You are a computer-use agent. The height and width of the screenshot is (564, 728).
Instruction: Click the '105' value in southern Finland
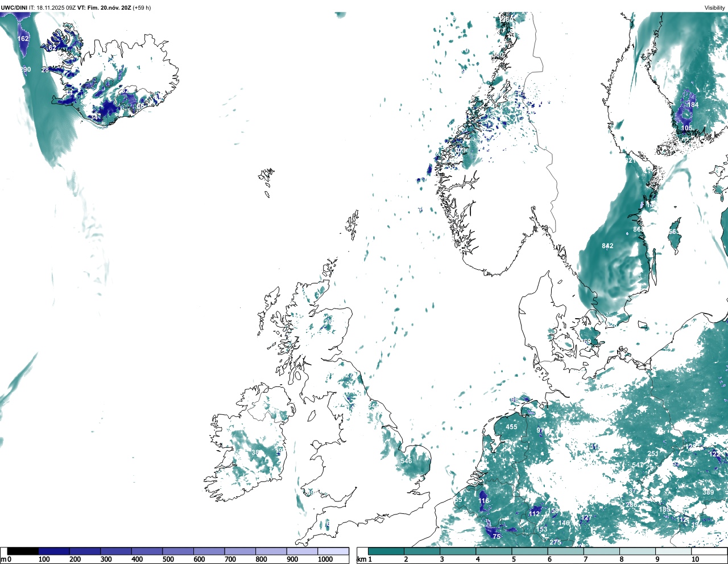(x=687, y=128)
